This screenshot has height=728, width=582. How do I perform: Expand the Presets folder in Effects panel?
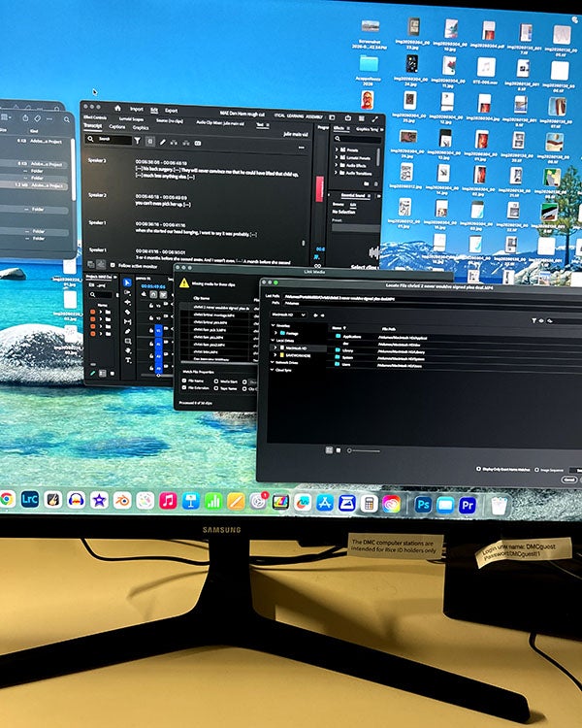337,149
